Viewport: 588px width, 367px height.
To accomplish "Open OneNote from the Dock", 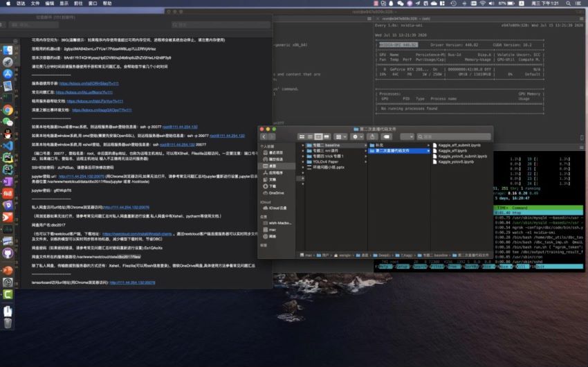I will pyautogui.click(x=8, y=181).
